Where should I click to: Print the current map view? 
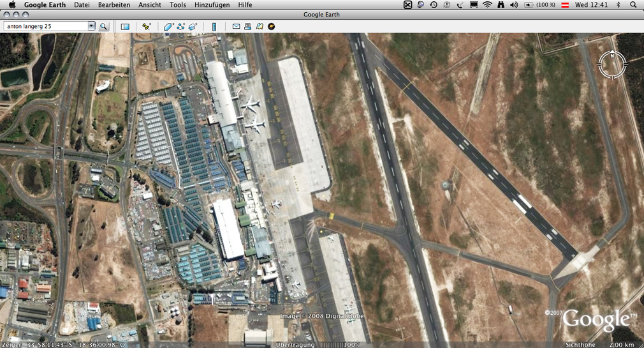247,27
